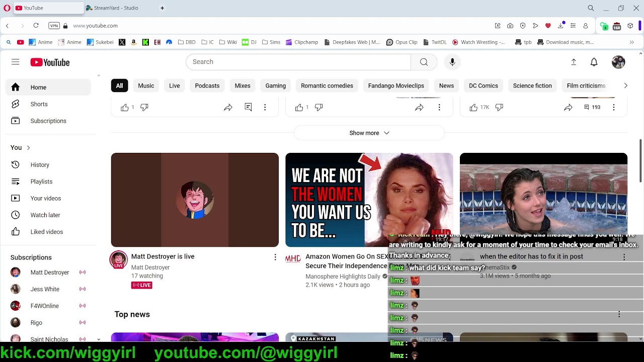Like the post with 17K likes
This screenshot has width=644, height=362.
pyautogui.click(x=473, y=107)
